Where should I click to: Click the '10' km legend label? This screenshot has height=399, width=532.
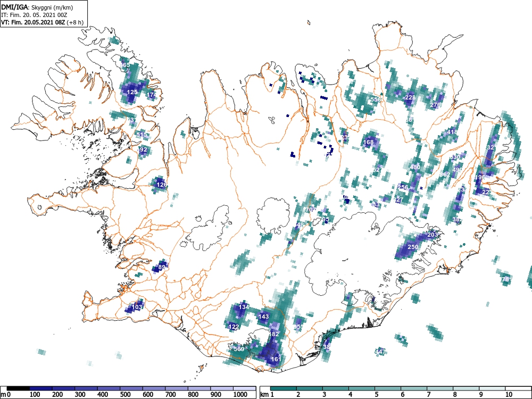pyautogui.click(x=508, y=395)
